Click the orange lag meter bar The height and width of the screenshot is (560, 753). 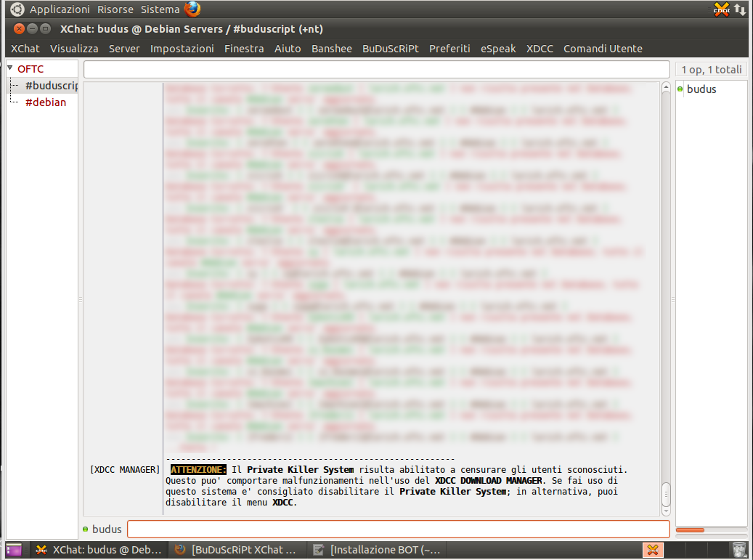point(690,530)
